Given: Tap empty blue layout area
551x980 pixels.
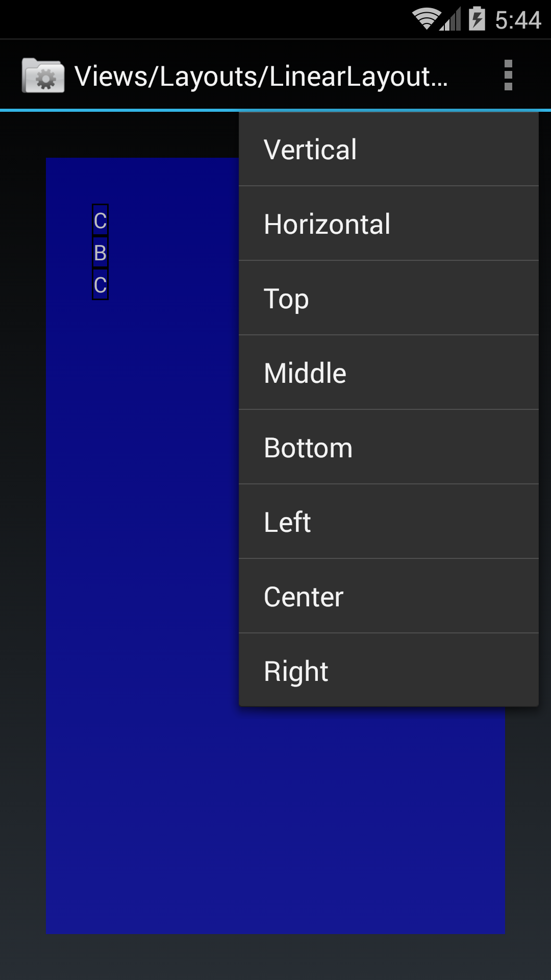Looking at the screenshot, I should coord(153,612).
